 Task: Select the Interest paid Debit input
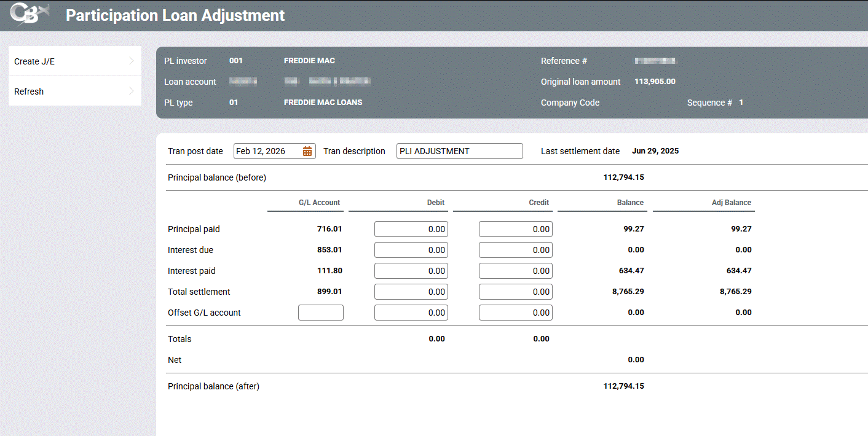411,271
